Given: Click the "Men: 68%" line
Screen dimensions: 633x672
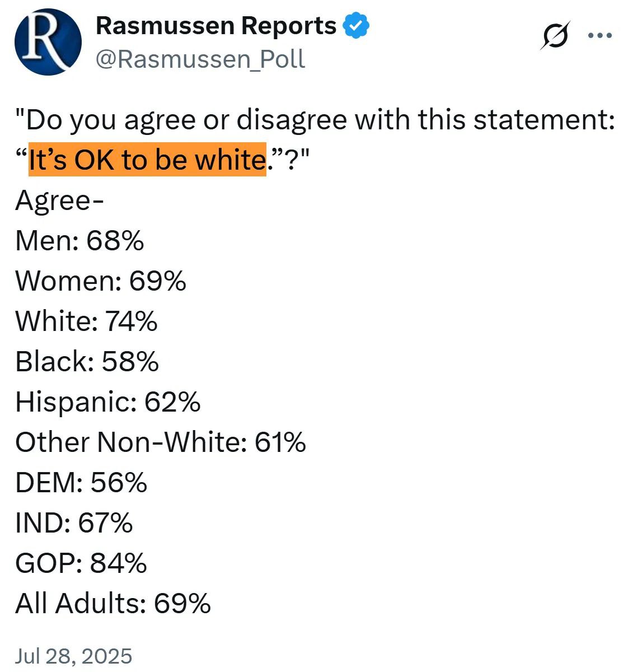Looking at the screenshot, I should click(79, 241).
